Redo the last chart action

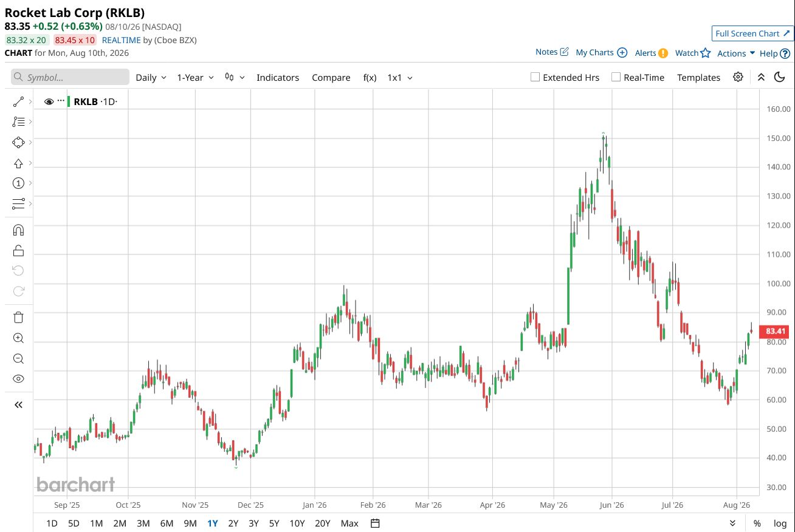click(18, 291)
